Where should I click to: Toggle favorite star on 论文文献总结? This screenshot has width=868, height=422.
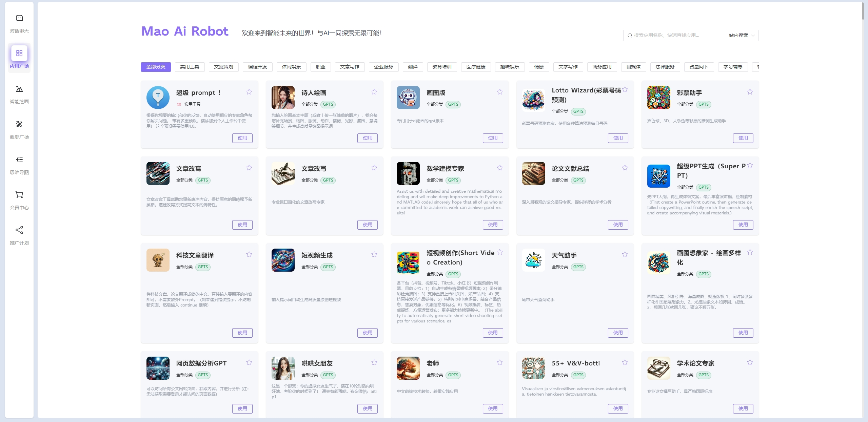625,168
